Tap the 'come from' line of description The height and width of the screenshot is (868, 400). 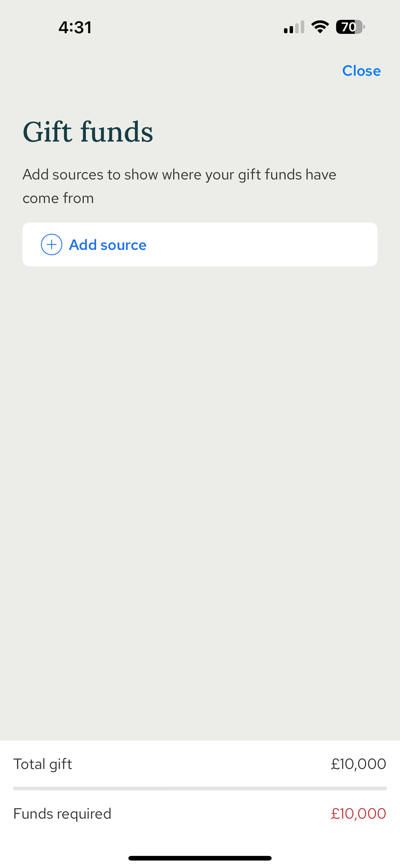point(58,198)
